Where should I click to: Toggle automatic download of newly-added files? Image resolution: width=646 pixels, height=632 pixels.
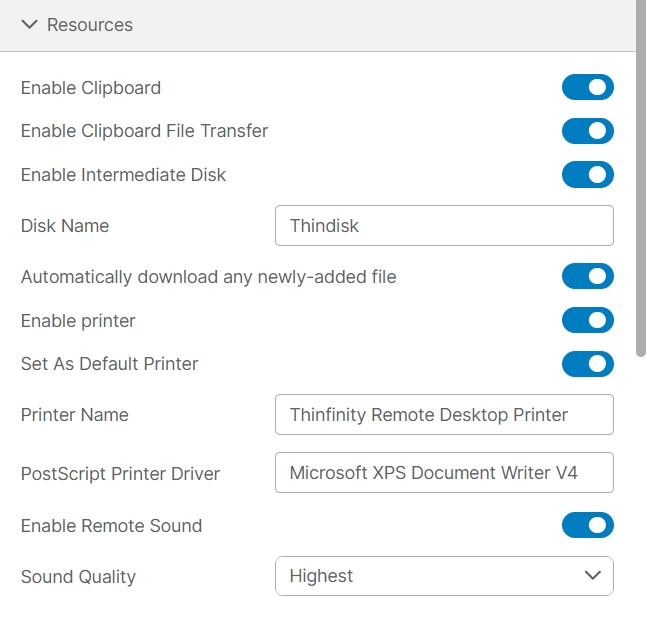point(587,277)
